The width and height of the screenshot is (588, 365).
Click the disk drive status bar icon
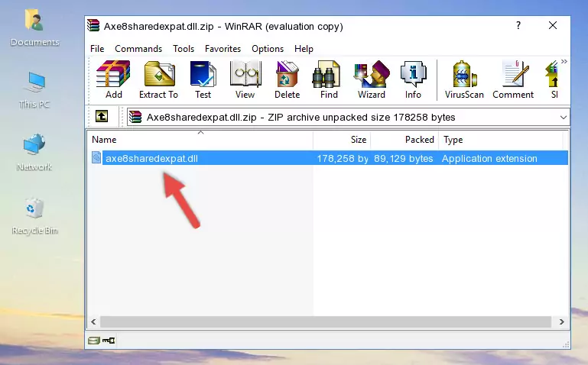[x=94, y=341]
